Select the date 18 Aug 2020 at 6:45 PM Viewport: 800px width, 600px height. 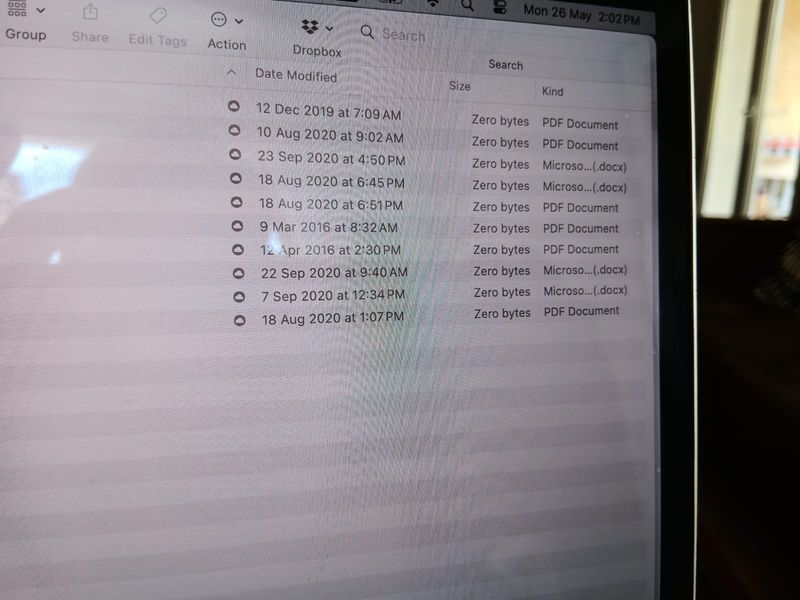coord(331,181)
